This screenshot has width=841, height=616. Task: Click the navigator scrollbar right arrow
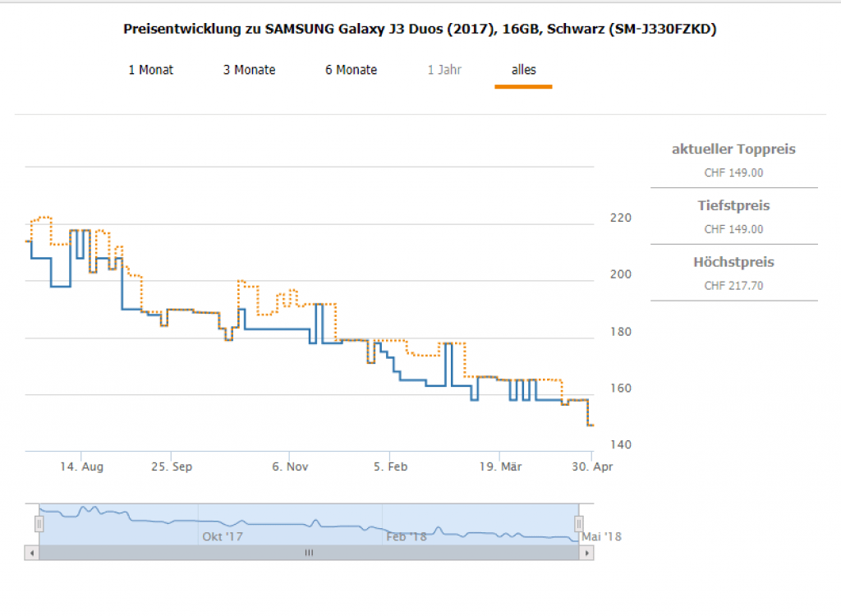tap(586, 554)
